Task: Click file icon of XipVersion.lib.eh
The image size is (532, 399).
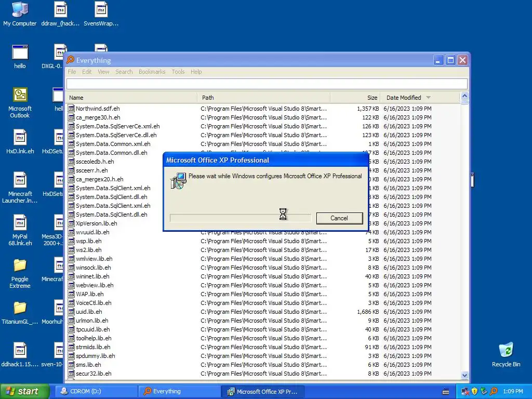Action: pyautogui.click(x=71, y=223)
